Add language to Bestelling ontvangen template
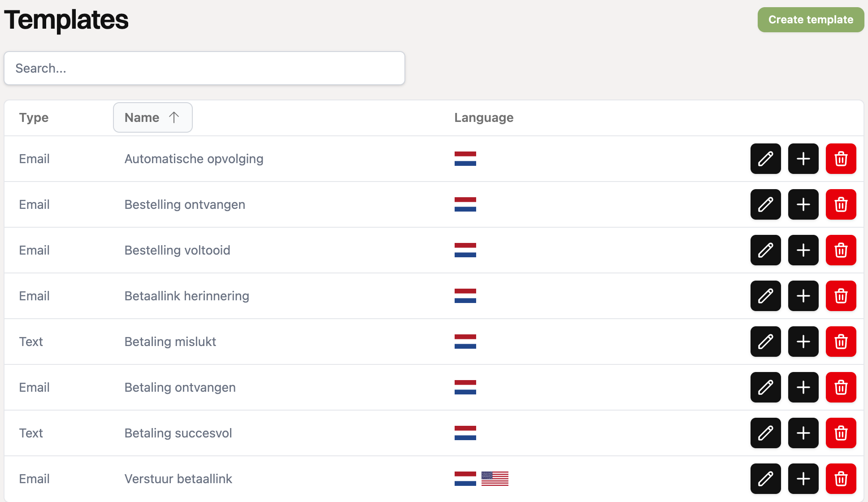Image resolution: width=868 pixels, height=502 pixels. (x=803, y=204)
